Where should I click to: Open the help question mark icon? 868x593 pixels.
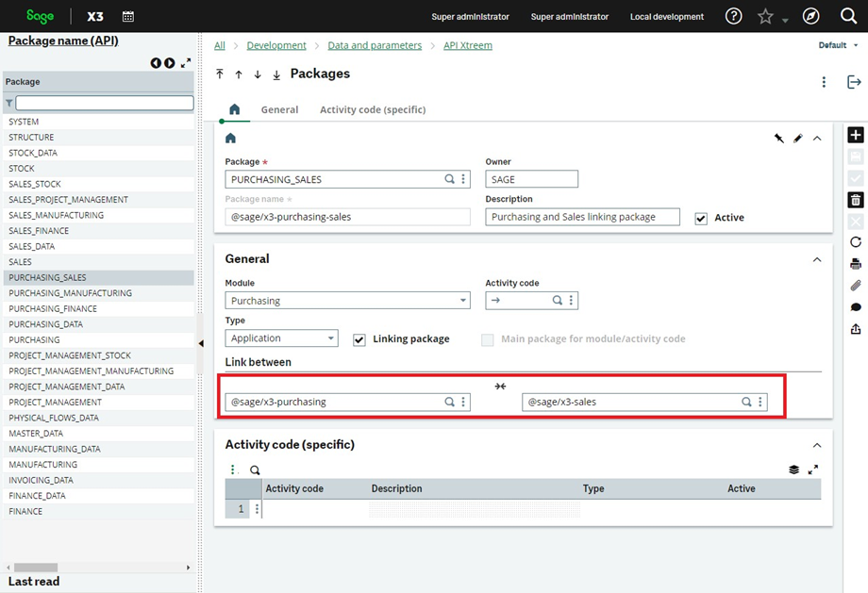pos(733,17)
